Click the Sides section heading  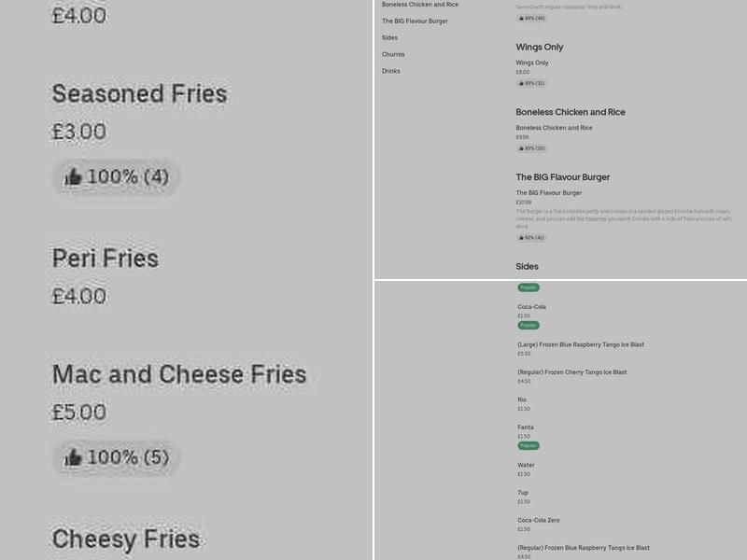[528, 266]
